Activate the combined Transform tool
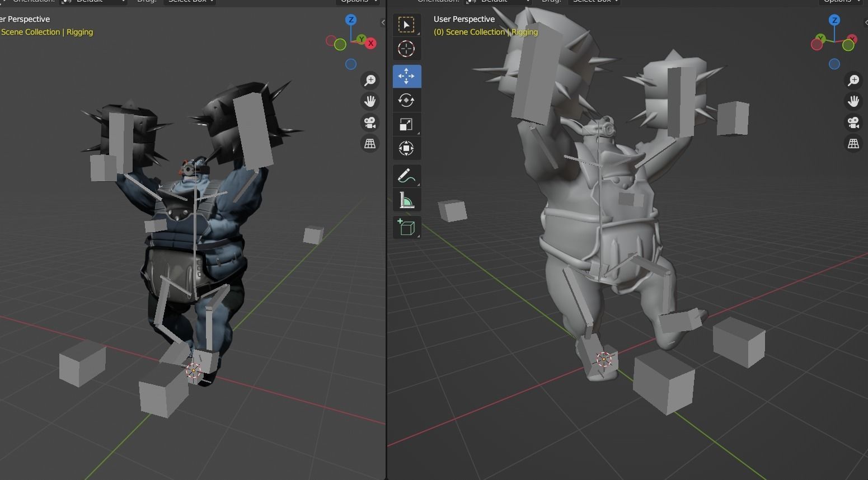868x480 pixels. coord(406,148)
